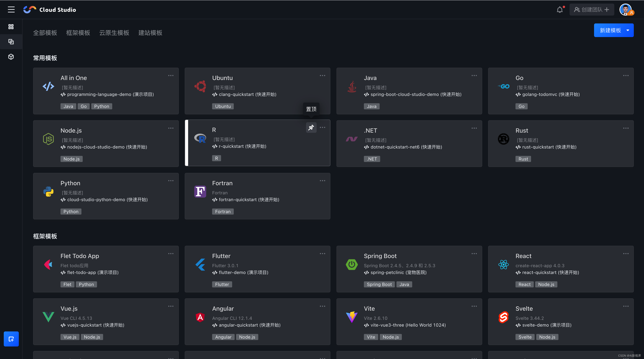Image resolution: width=644 pixels, height=359 pixels.
Task: Select the templates icon in sidebar
Action: 11,42
